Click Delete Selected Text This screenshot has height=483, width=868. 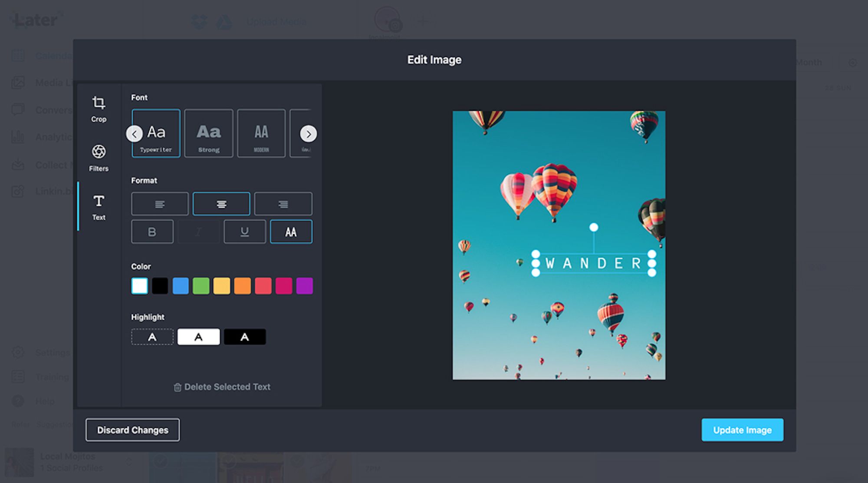pos(222,387)
